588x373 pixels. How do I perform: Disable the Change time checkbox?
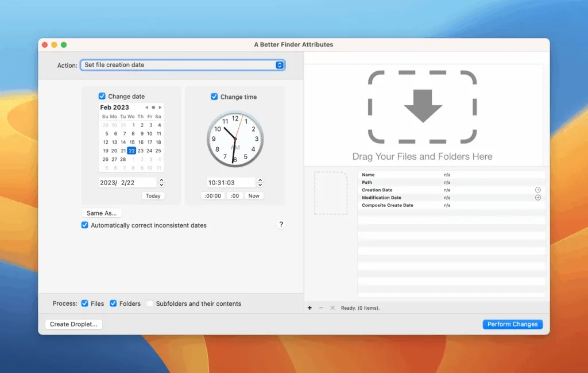pos(214,97)
